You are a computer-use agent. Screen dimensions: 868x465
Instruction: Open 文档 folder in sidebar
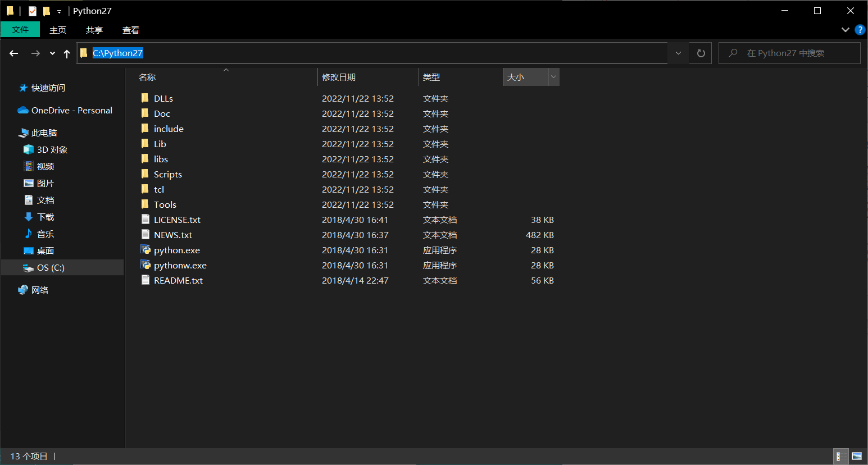45,200
